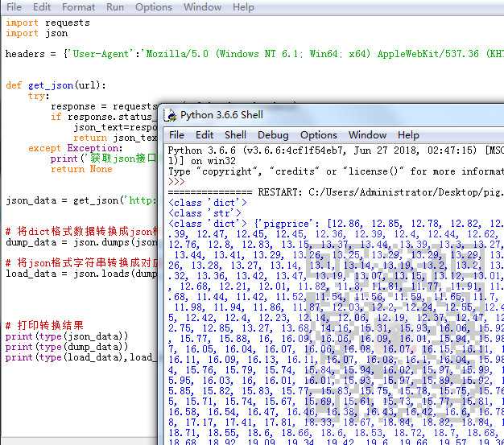Screen dimensions: 504x445
Task: Click the 'pigprice' key in shell output
Action: tap(287, 224)
